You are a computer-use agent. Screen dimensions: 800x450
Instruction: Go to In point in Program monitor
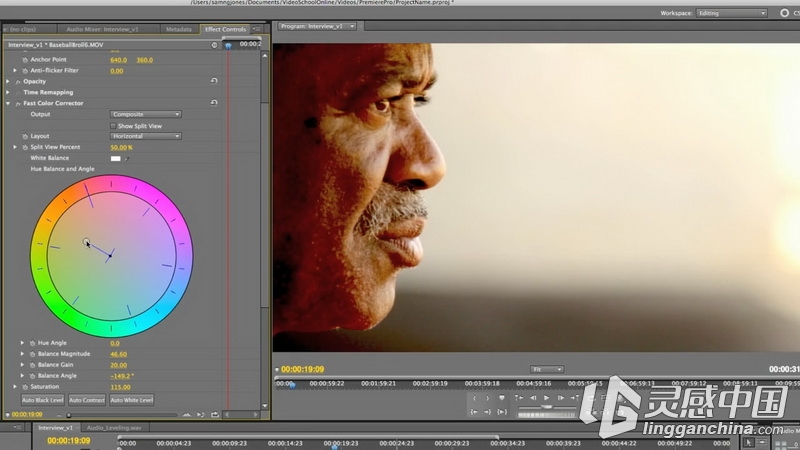click(474, 412)
